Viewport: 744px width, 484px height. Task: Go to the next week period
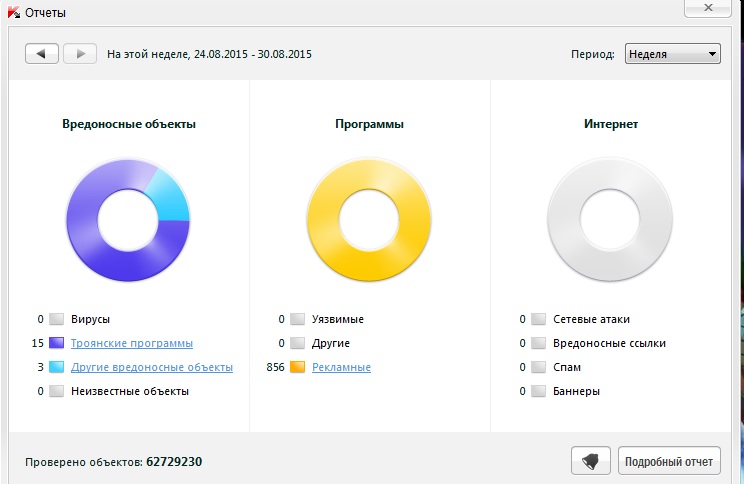(x=80, y=54)
